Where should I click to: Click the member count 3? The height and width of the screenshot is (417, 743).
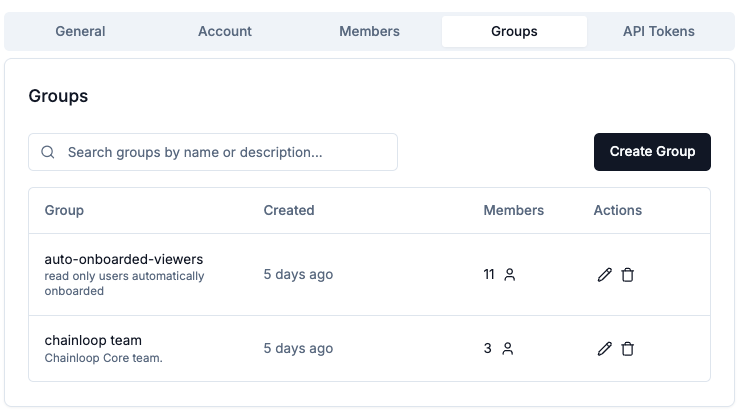tap(488, 348)
